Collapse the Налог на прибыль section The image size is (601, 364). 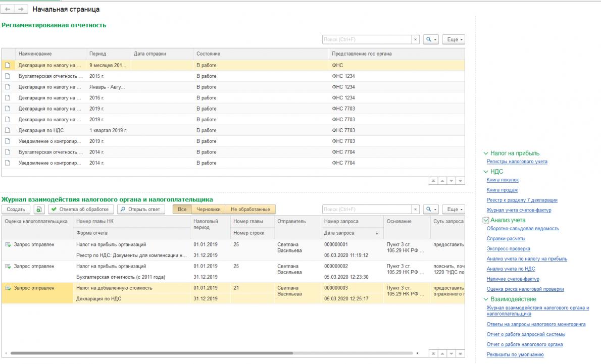(486, 153)
